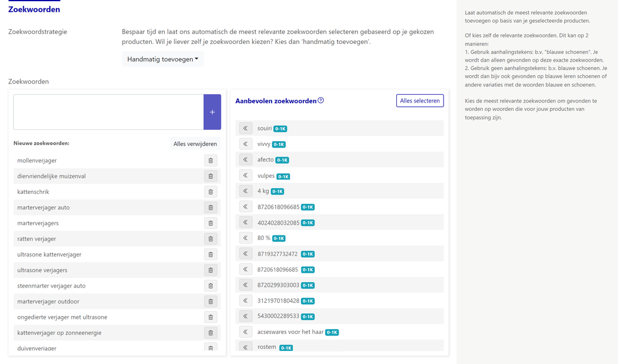
Task: Click the plus button to add a keyword
Action: click(212, 112)
